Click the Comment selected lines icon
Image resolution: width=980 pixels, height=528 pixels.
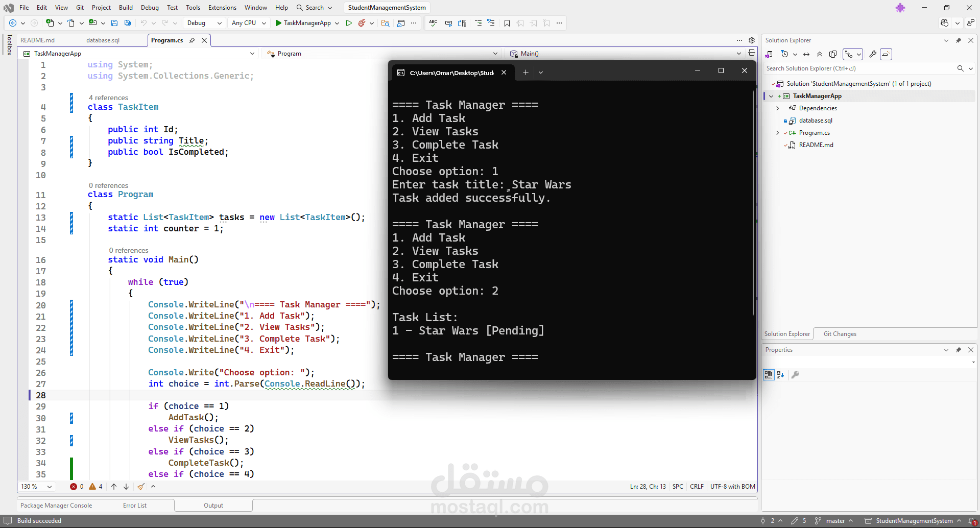tap(478, 23)
